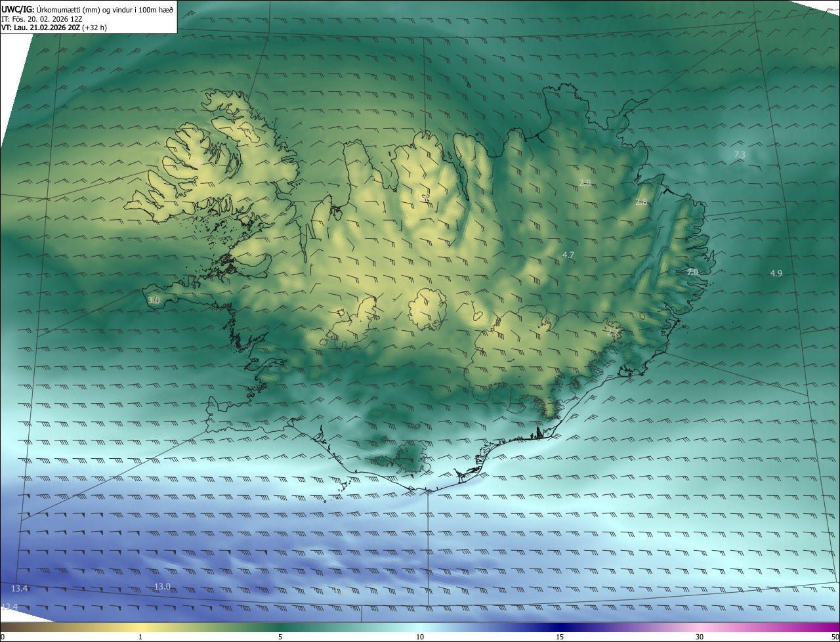Click the 30 tick on color scale
The width and height of the screenshot is (840, 642).
(x=700, y=637)
